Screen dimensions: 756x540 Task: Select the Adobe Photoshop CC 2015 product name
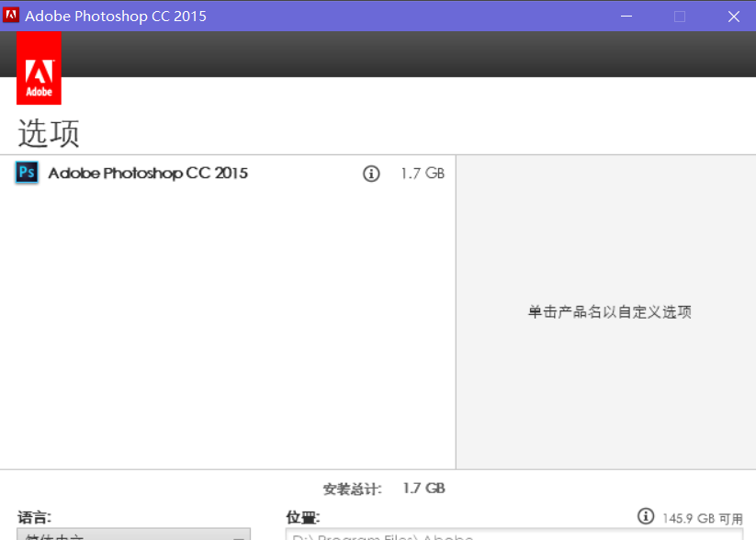click(x=148, y=173)
